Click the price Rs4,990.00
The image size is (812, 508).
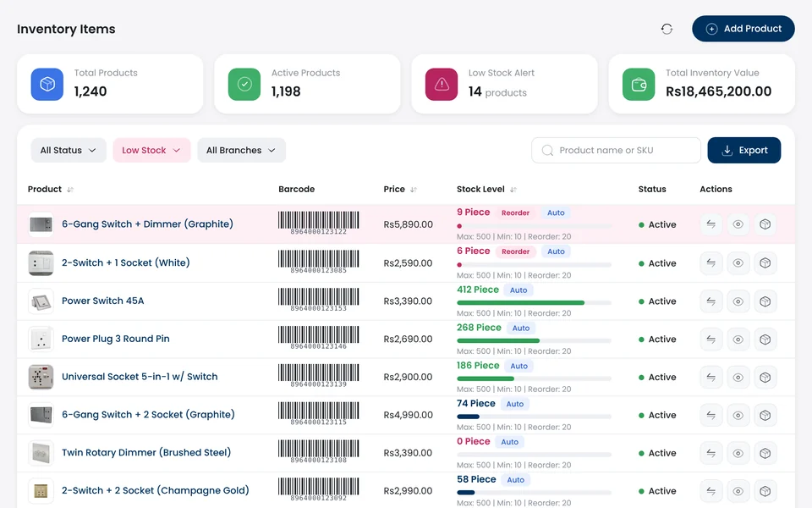(408, 415)
